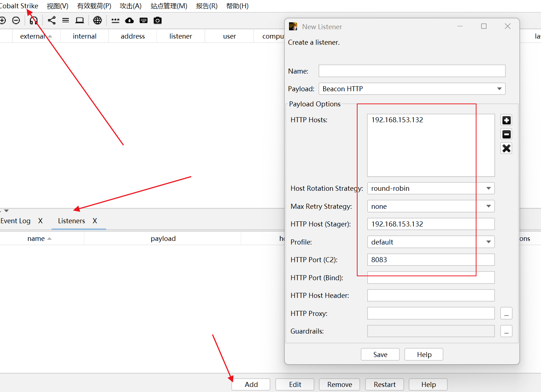This screenshot has width=541, height=392.
Task: Click Help beside the Restart button
Action: click(x=429, y=384)
